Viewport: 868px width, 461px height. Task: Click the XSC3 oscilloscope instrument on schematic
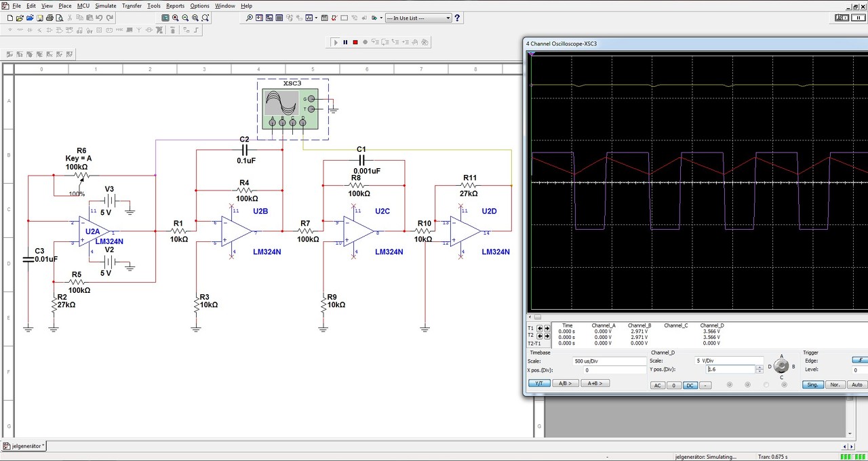(x=281, y=103)
